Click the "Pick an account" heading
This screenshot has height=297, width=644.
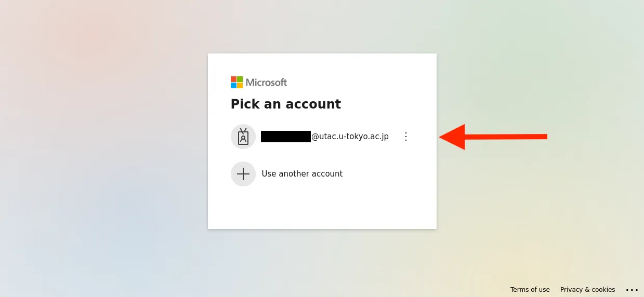[x=285, y=104]
